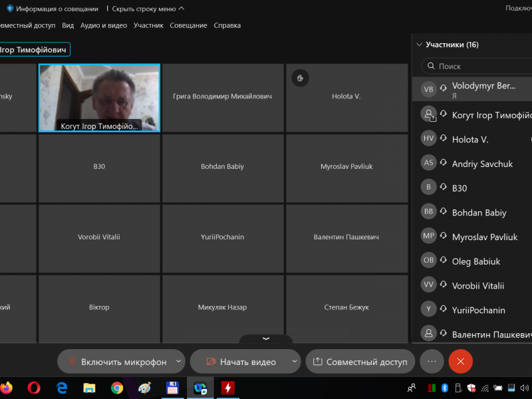This screenshot has width=532, height=399.
Task: Open the Справка menu
Action: [x=227, y=25]
